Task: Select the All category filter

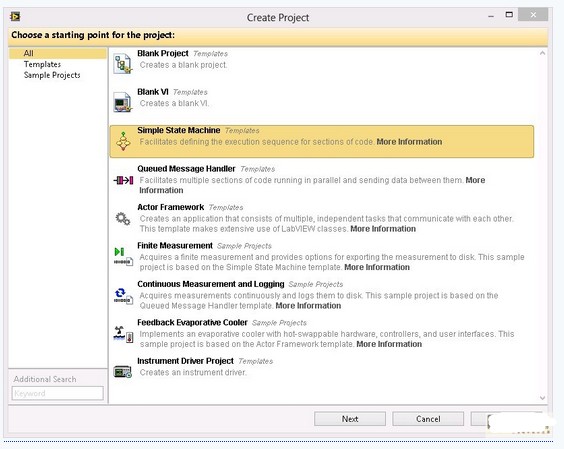Action: point(58,53)
